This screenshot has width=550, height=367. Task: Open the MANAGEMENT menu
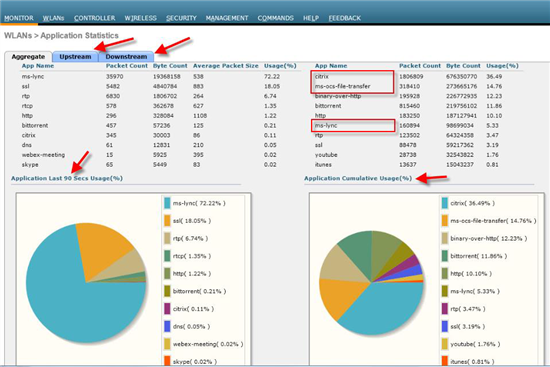pos(227,18)
